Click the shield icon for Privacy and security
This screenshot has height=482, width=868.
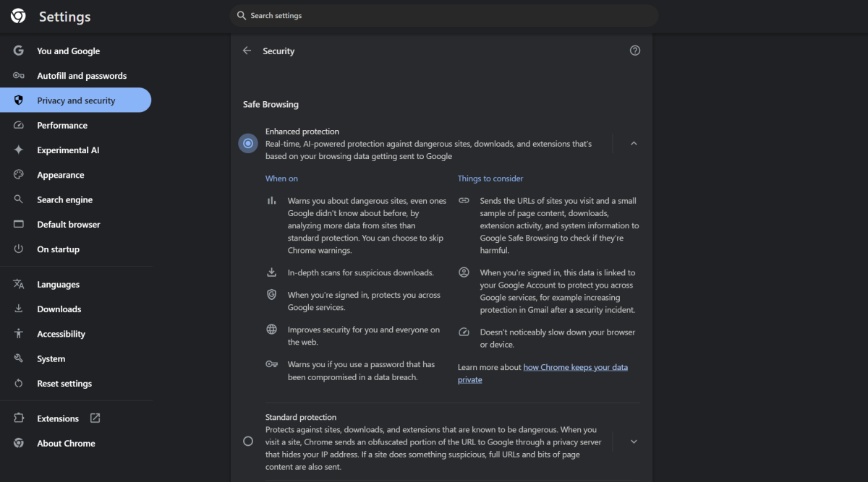pos(19,100)
